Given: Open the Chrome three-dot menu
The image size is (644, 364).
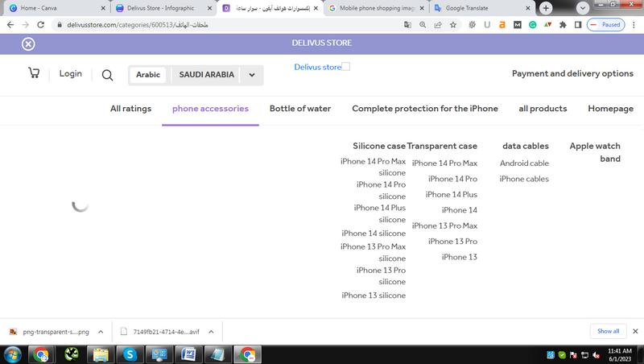Looking at the screenshot, I should point(634,25).
